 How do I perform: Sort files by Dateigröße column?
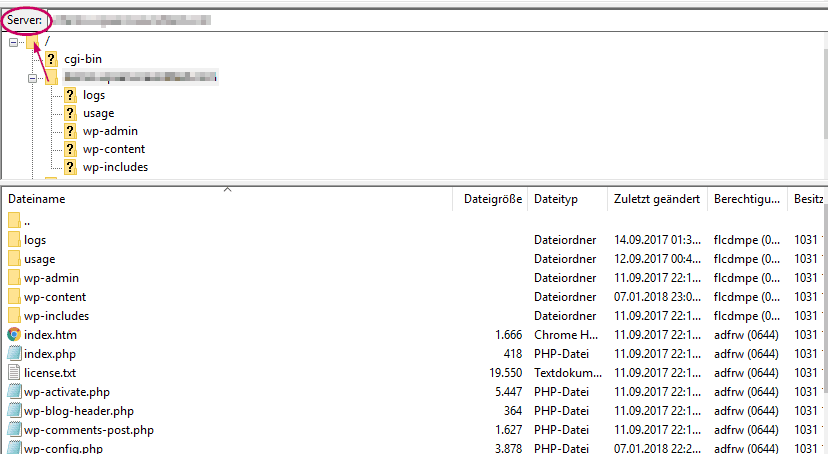click(492, 199)
